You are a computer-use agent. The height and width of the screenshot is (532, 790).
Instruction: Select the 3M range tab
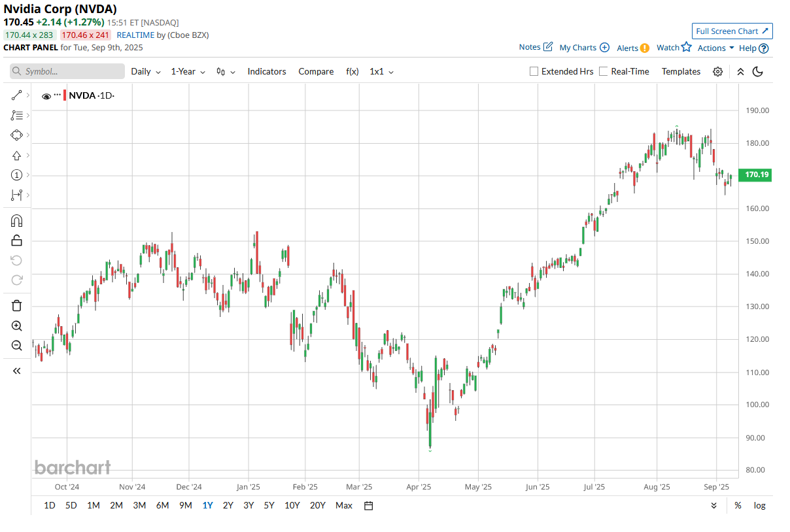click(x=139, y=505)
